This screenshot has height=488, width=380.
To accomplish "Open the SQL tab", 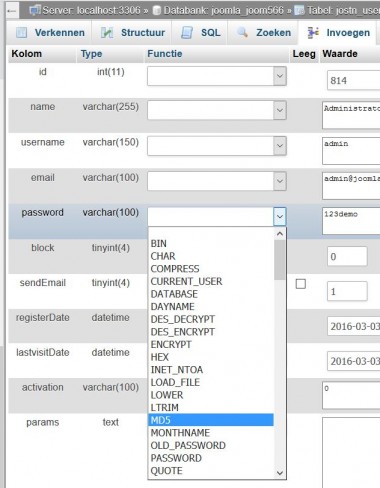I will point(199,33).
